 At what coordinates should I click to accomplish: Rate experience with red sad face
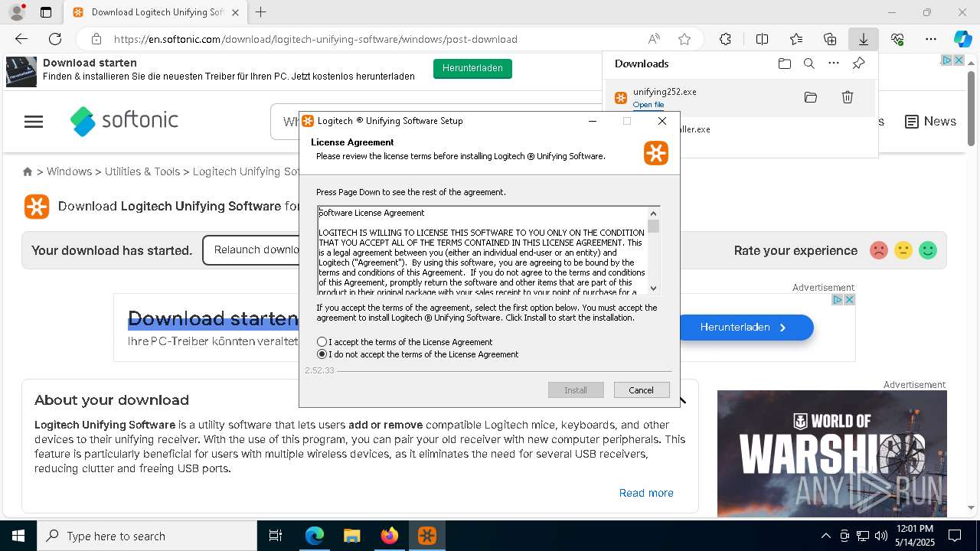(x=879, y=250)
